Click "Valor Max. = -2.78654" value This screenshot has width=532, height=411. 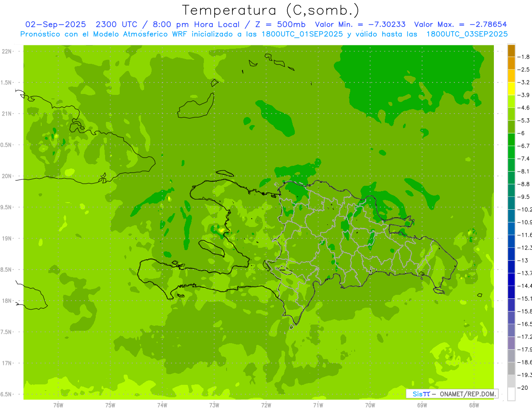pos(461,24)
